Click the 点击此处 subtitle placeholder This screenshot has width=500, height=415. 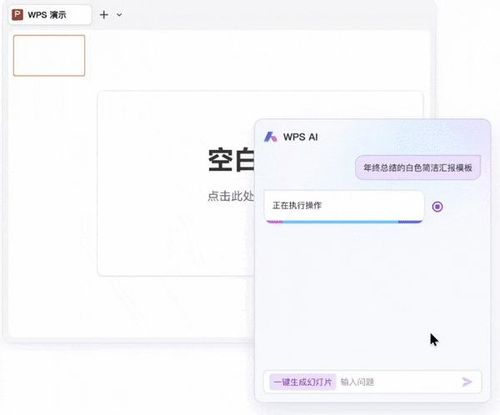point(231,196)
